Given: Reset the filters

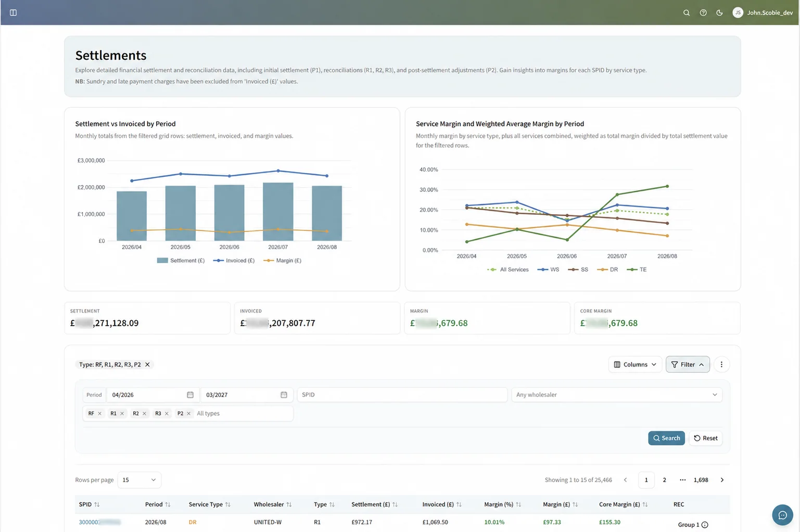Looking at the screenshot, I should (705, 438).
